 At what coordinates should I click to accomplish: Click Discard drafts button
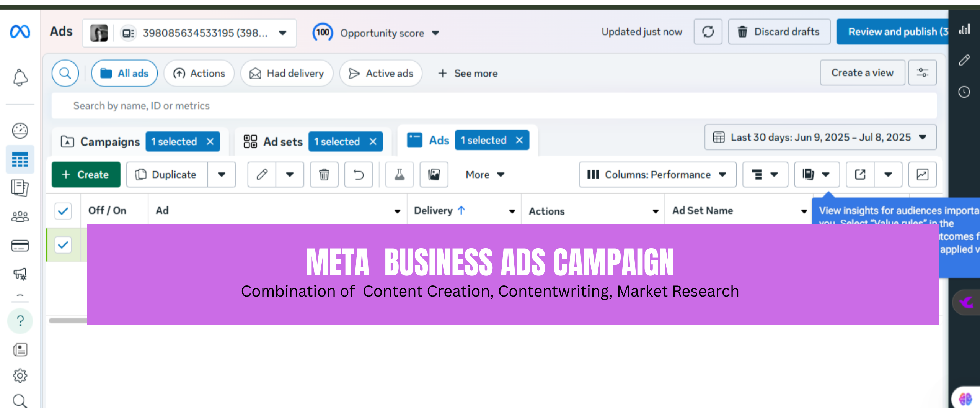(x=779, y=32)
